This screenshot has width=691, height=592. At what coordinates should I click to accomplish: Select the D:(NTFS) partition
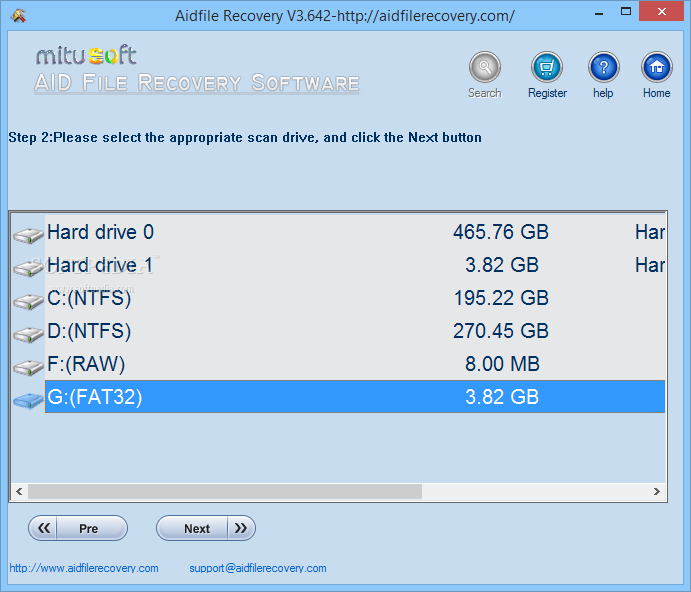tap(355, 331)
